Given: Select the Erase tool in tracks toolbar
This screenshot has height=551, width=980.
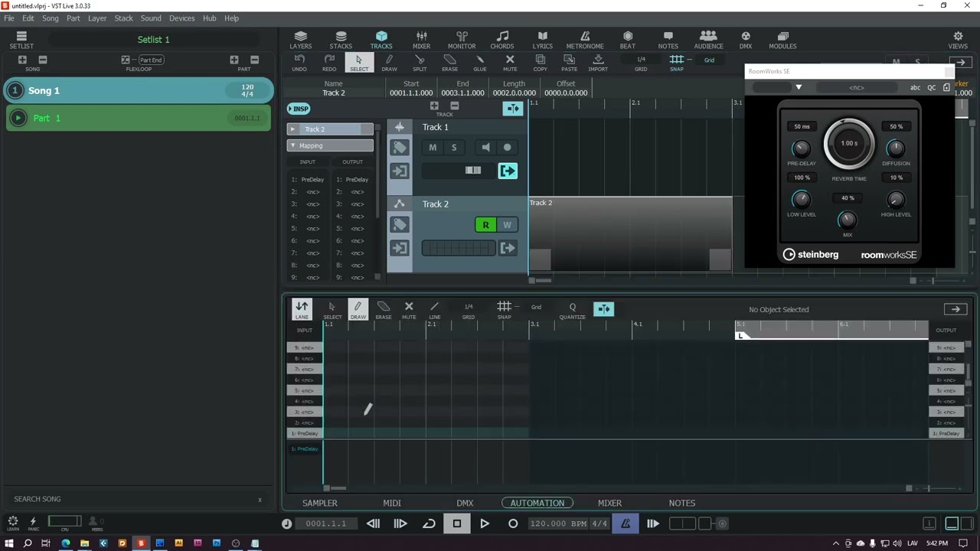Looking at the screenshot, I should click(449, 64).
